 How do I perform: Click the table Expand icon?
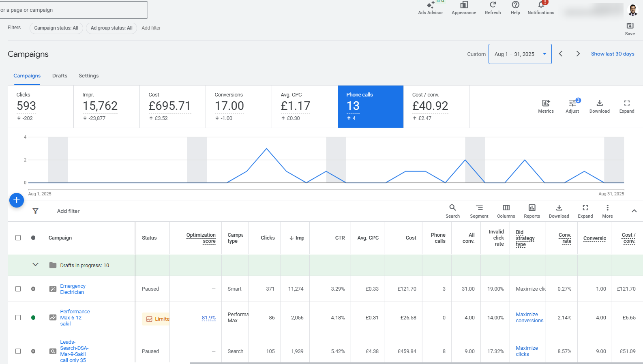point(585,208)
